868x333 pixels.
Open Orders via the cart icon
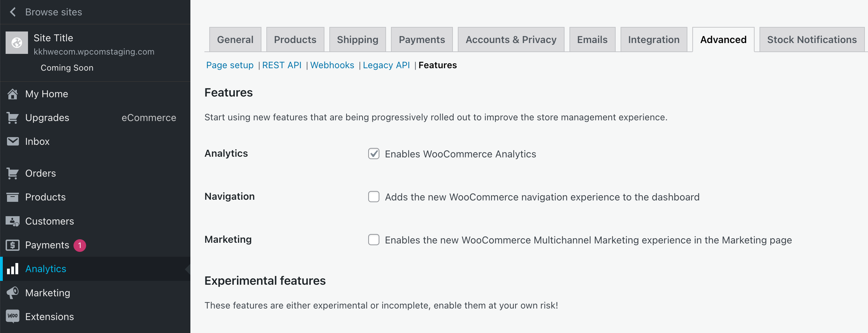tap(13, 173)
